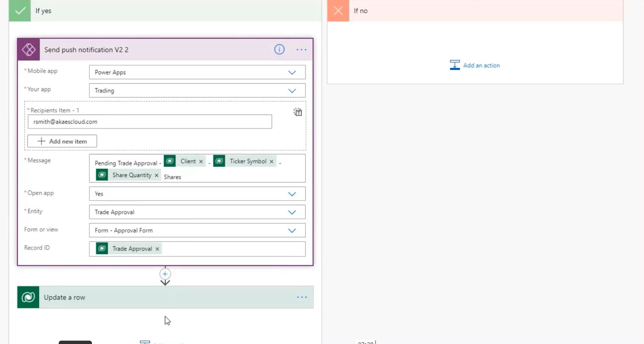644x344 pixels.
Task: Open the Entity dropdown showing Trade Approval
Action: pos(292,212)
